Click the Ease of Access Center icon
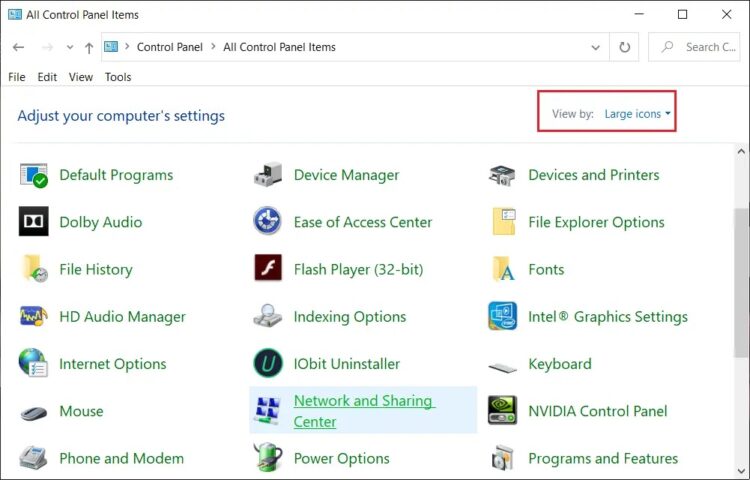 (267, 221)
